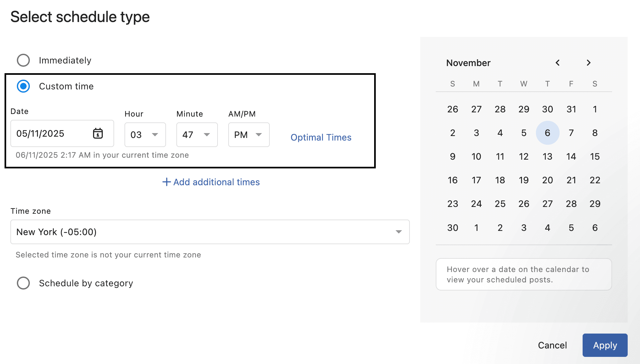640x364 pixels.
Task: Expand the Minute dropdown showing 47
Action: (197, 135)
